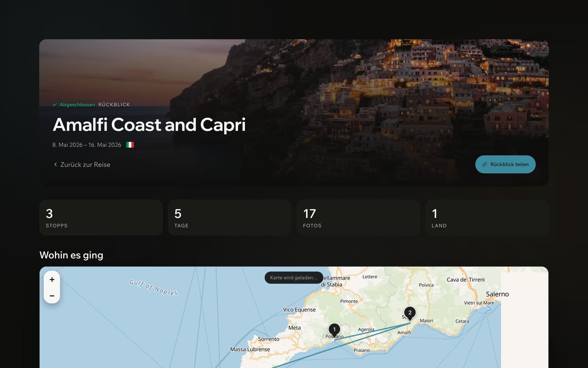The width and height of the screenshot is (588, 368).
Task: Click the Italian flag icon
Action: point(130,145)
